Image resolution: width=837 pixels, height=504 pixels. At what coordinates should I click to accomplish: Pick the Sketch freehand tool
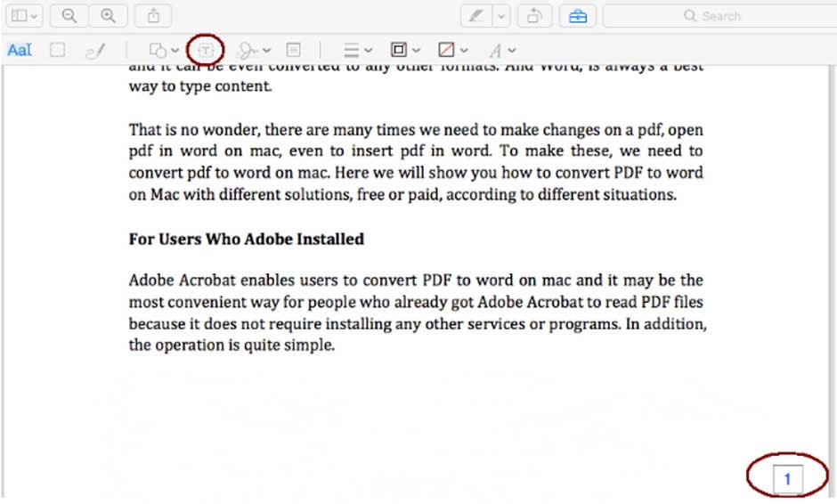coord(95,50)
